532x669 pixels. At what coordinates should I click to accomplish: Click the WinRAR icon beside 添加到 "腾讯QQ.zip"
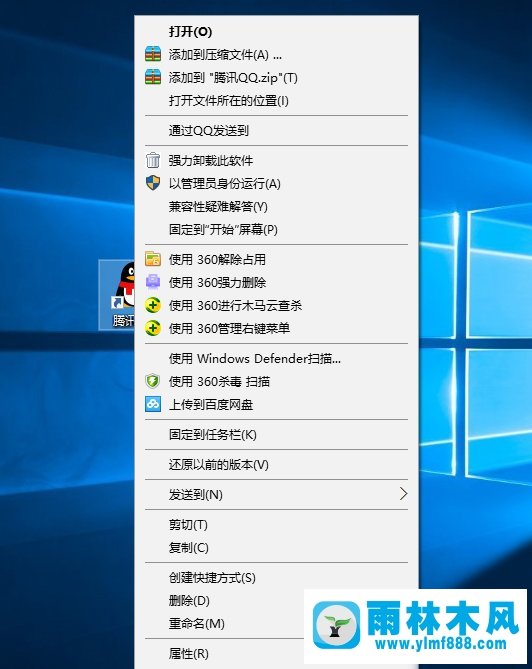(x=153, y=77)
